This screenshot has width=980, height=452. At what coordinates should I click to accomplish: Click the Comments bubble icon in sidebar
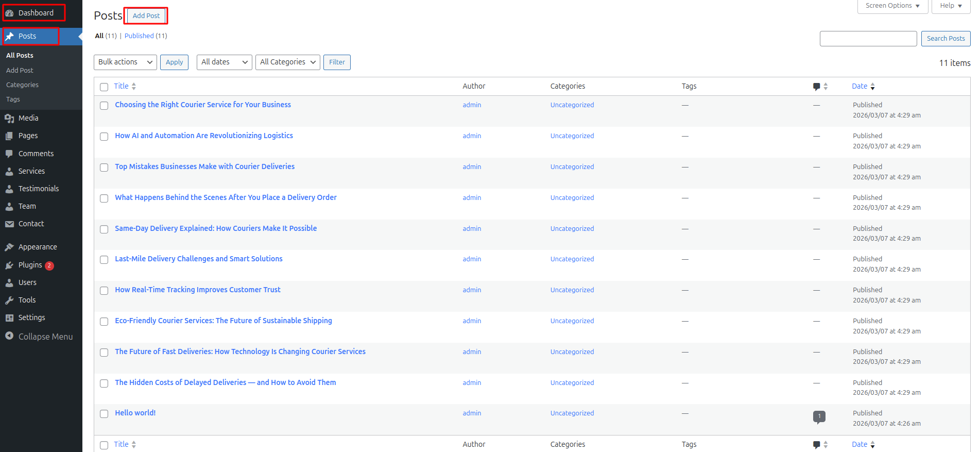pyautogui.click(x=9, y=154)
